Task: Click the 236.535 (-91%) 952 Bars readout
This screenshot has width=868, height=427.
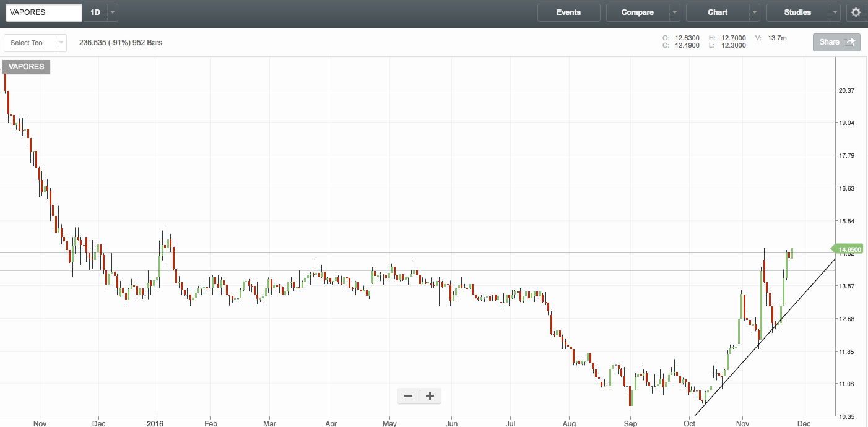Action: 121,43
